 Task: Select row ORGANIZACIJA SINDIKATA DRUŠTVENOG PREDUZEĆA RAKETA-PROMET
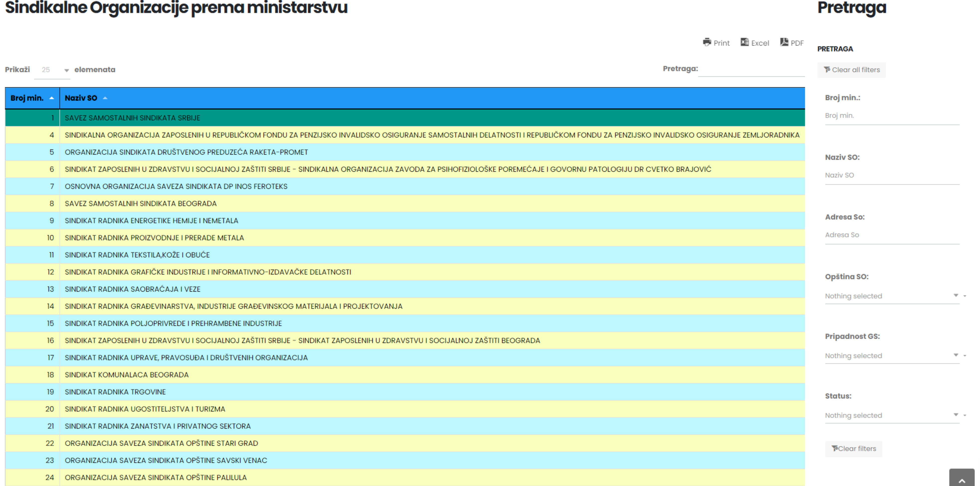pos(405,152)
